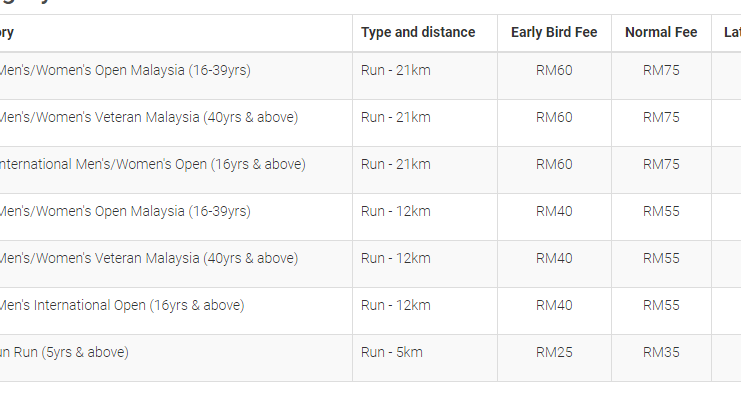Select Run - 21km in International Men's/Women's Open row
The height and width of the screenshot is (410, 741).
pyautogui.click(x=395, y=164)
